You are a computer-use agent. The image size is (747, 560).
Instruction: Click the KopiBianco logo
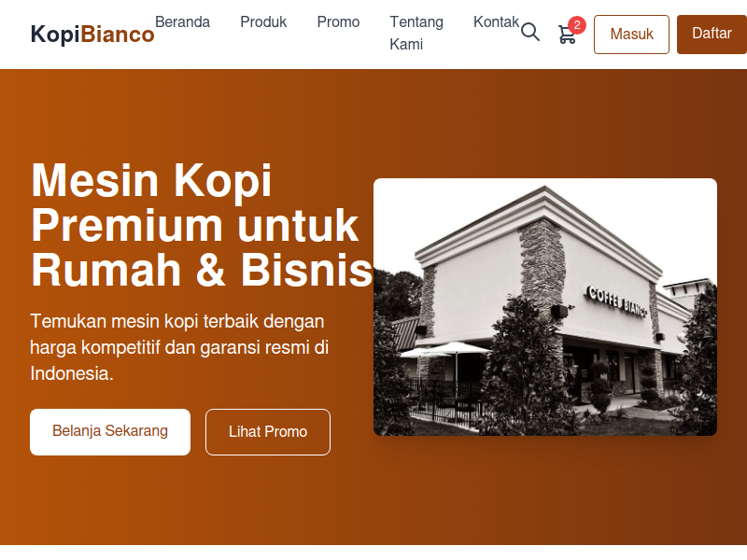click(92, 35)
